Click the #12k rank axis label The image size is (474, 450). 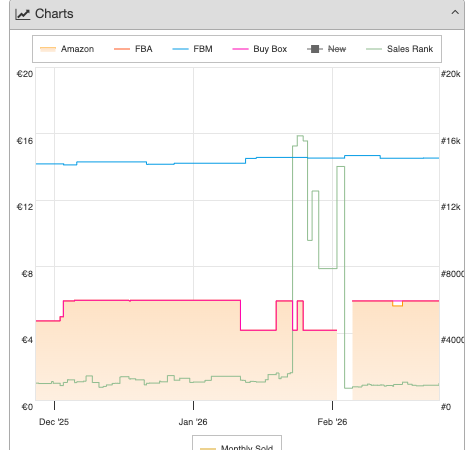[x=451, y=207]
